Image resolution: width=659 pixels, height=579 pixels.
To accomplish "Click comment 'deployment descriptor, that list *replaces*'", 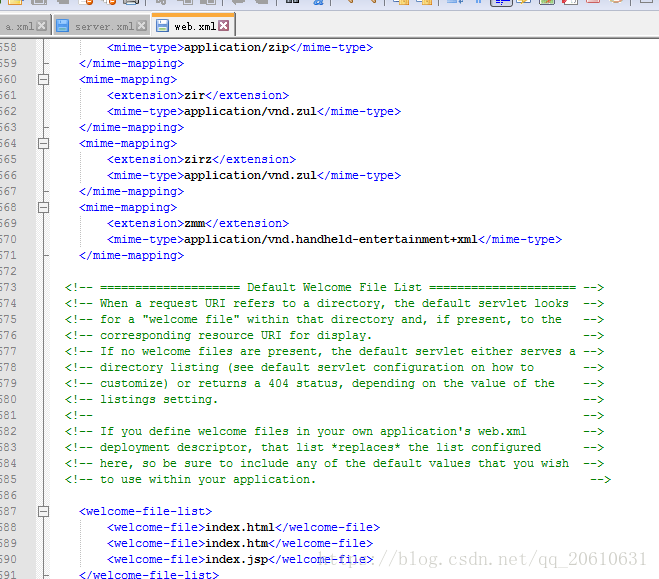I will tap(334, 447).
